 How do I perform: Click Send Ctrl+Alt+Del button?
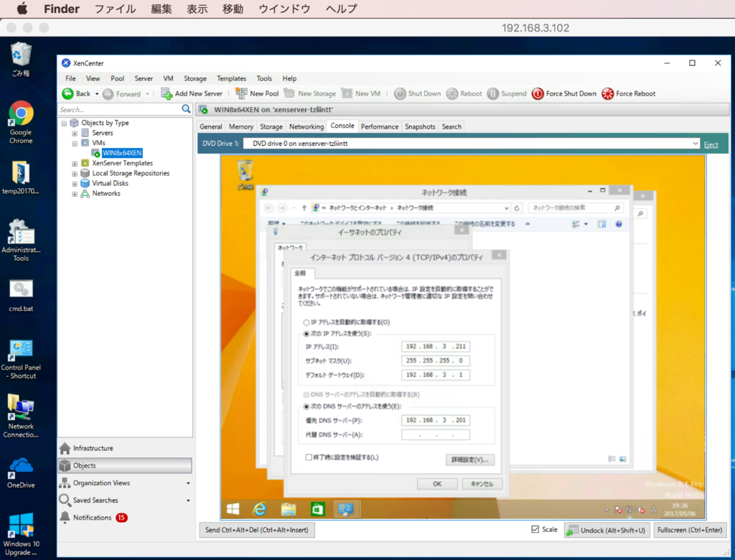pos(257,530)
